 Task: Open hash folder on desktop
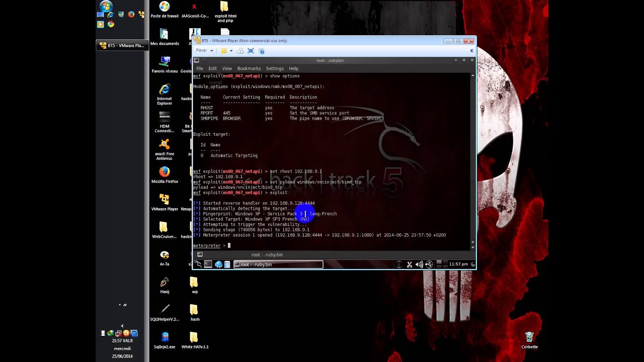click(x=195, y=313)
